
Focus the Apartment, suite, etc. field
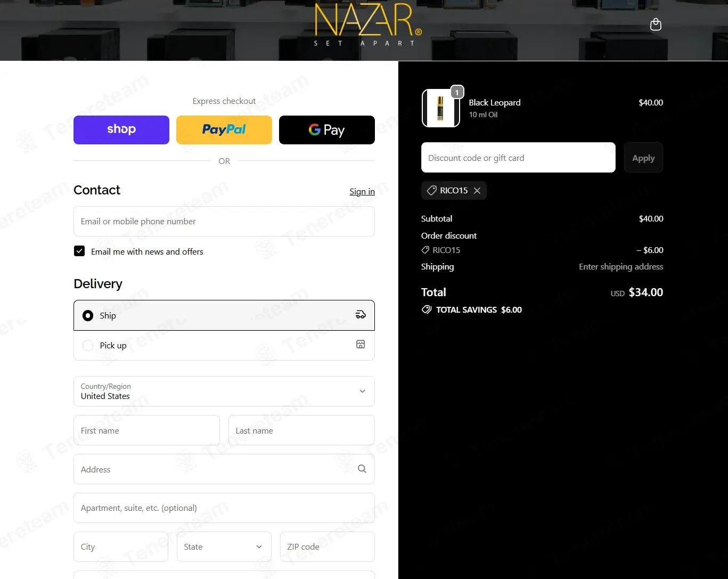click(x=224, y=508)
